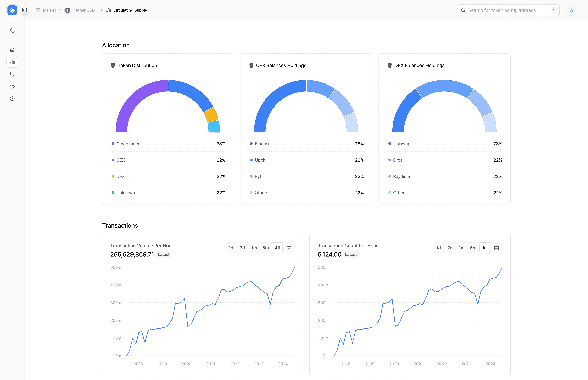This screenshot has width=588, height=380.
Task: Open calendar picker for Transaction Volume chart
Action: (x=289, y=248)
